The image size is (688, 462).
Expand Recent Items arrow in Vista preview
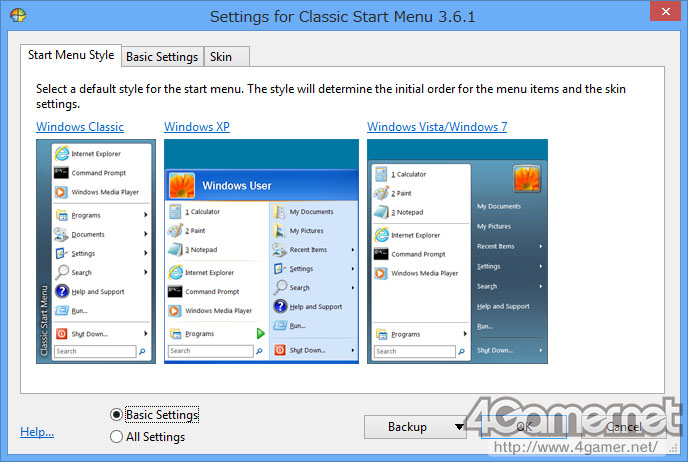[541, 246]
